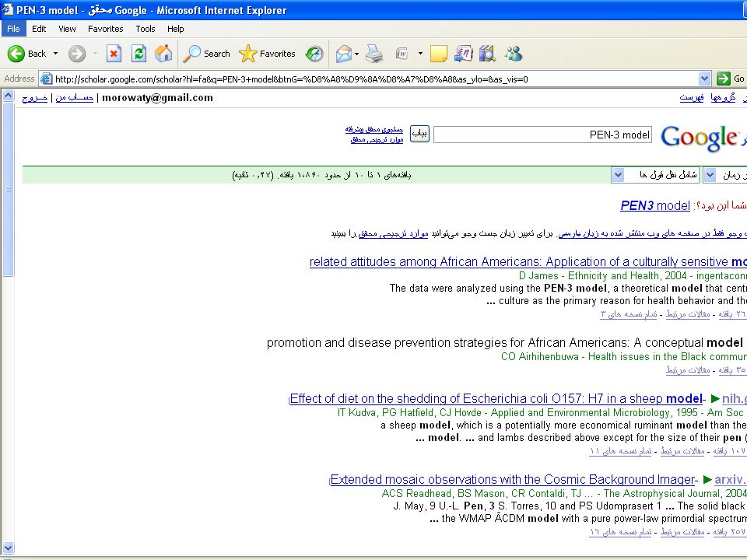This screenshot has width=747, height=560.
Task: Open the preferences link in the language notice line
Action: [x=393, y=233]
